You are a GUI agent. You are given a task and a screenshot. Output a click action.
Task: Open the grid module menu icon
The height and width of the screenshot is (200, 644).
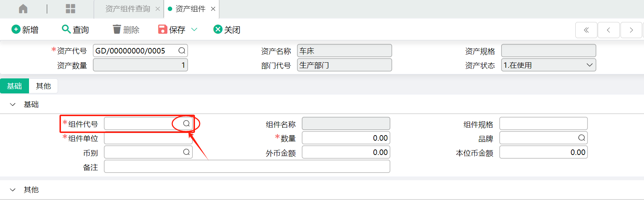click(70, 9)
